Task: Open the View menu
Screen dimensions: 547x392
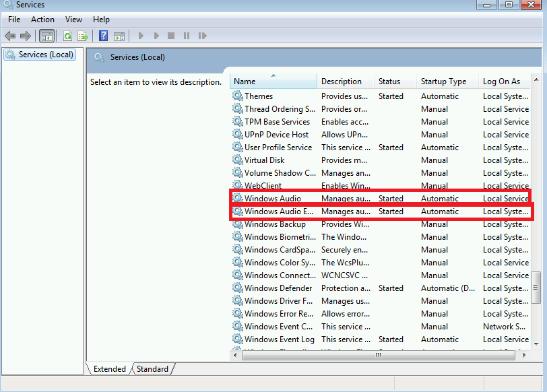Action: point(73,20)
